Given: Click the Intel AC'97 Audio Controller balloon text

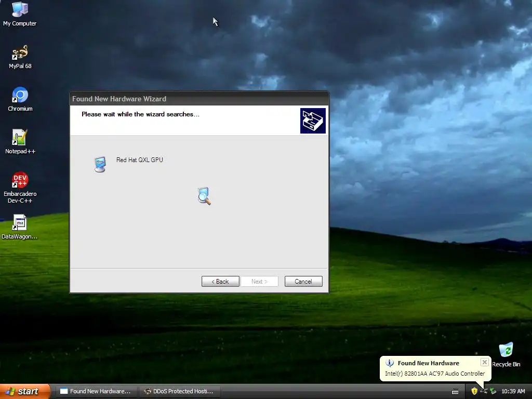Looking at the screenshot, I should click(x=435, y=374).
